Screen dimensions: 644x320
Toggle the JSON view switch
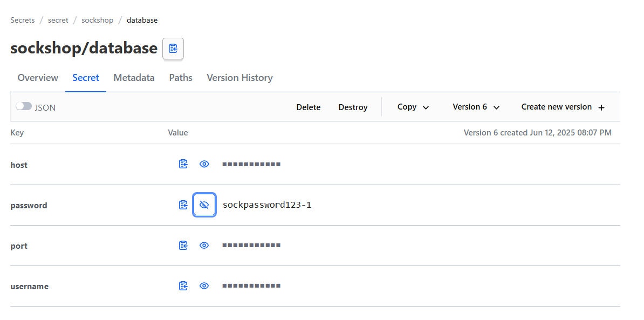coord(24,107)
